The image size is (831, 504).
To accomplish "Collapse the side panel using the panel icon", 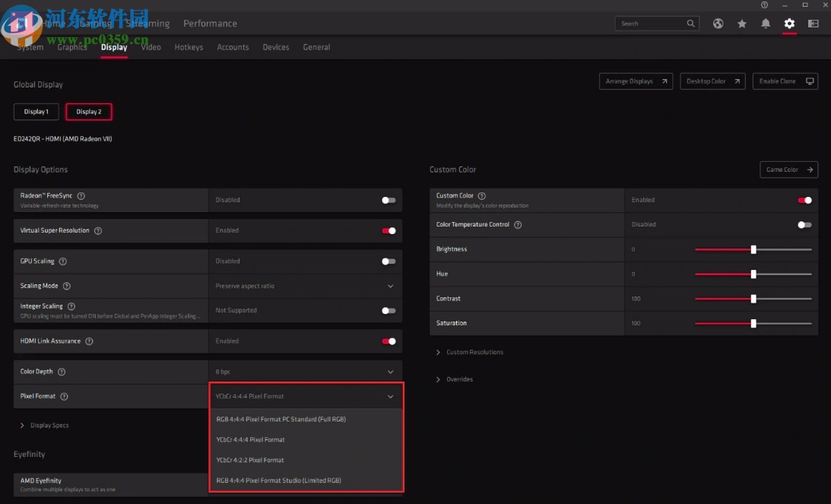I will point(814,24).
